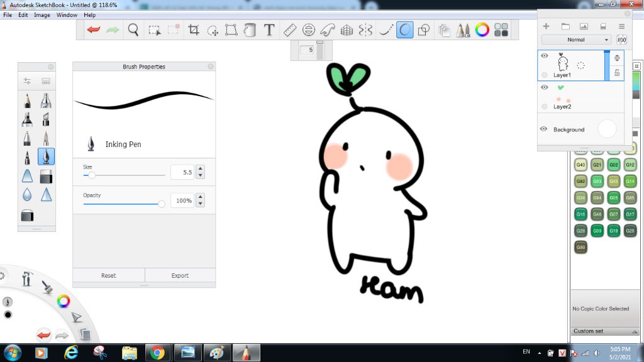Viewport: 644px width, 362px height.
Task: Click the Opacity value field showing 100%
Action: pyautogui.click(x=183, y=200)
